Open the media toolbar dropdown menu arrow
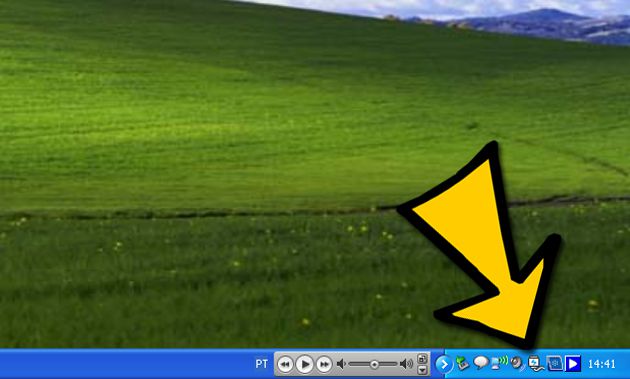The height and width of the screenshot is (379, 630). [422, 370]
